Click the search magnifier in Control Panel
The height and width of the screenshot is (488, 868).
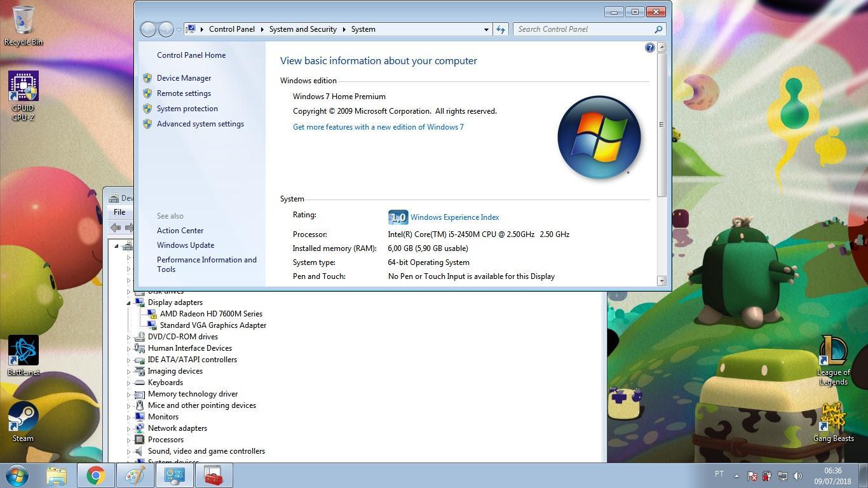point(658,29)
